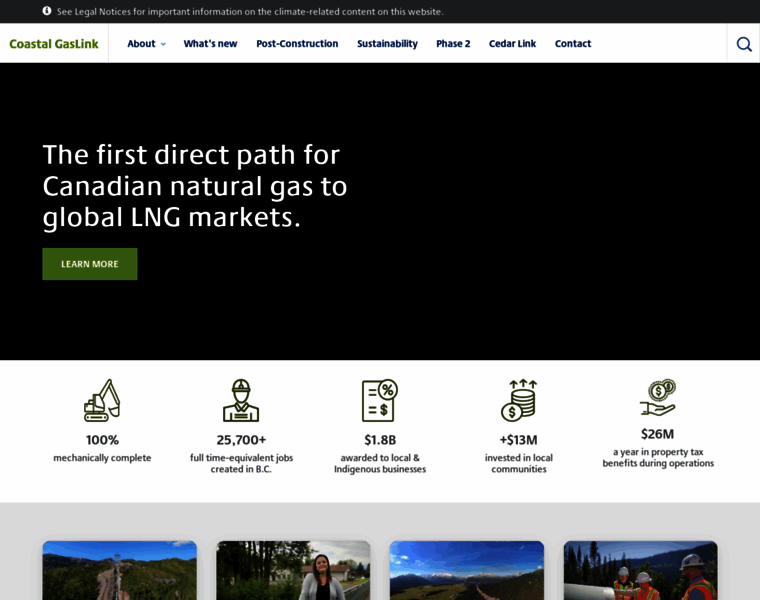Open the Contact page
This screenshot has height=600, width=760.
pyautogui.click(x=573, y=44)
